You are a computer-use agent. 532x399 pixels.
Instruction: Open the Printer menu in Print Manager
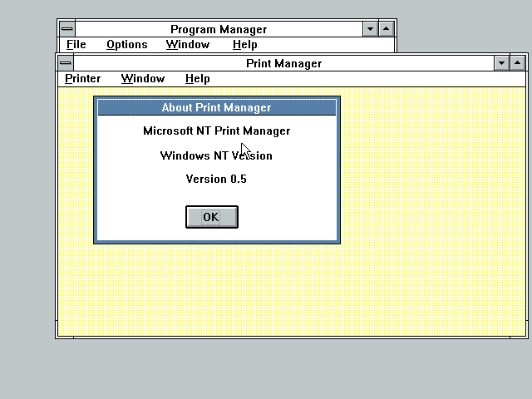[x=82, y=79]
